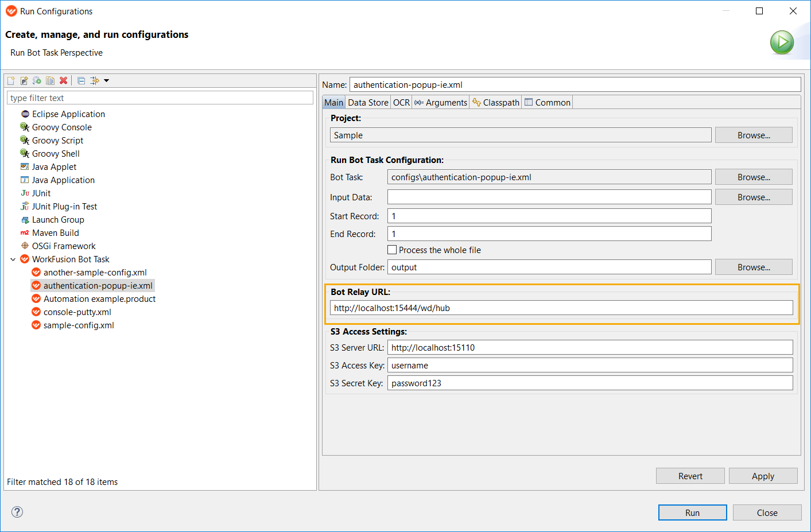Viewport: 811px width, 532px height.
Task: Select Maven Build in the tree
Action: (x=55, y=233)
